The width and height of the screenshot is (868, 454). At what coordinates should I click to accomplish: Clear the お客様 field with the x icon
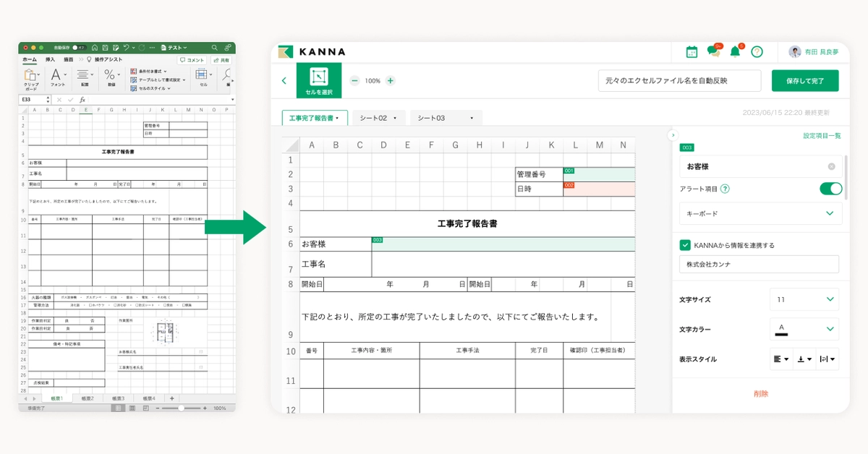click(831, 166)
